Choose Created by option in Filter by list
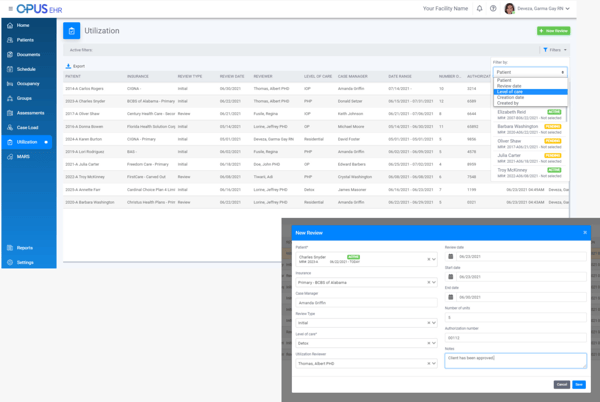The height and width of the screenshot is (402, 600). coord(530,103)
